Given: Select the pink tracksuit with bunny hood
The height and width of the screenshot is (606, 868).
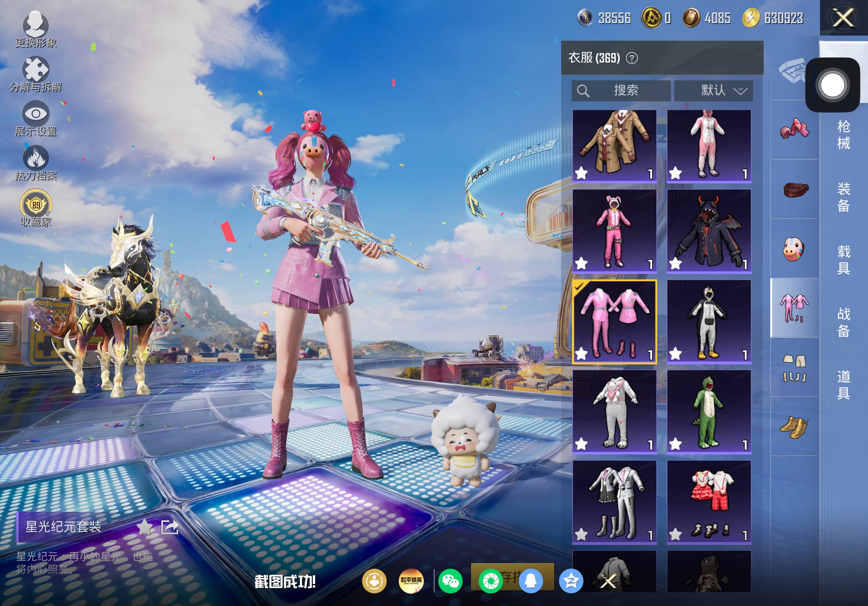Looking at the screenshot, I should (615, 231).
